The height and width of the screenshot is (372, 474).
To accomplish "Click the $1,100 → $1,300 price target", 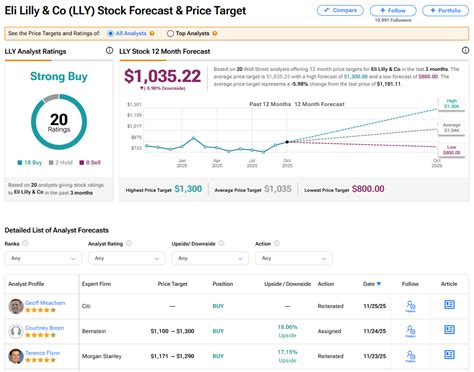I will click(x=172, y=331).
